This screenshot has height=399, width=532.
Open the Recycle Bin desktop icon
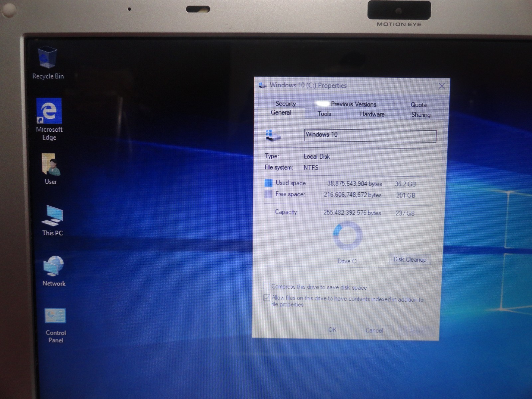[x=48, y=63]
